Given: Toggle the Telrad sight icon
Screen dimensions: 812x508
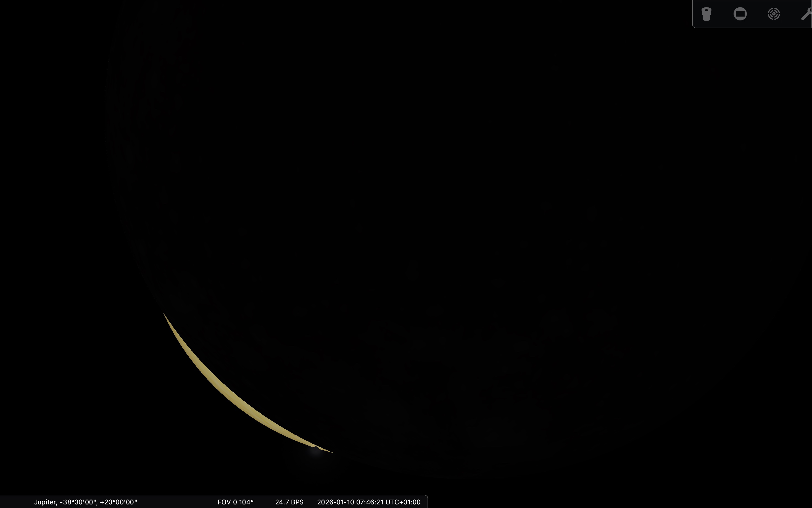Looking at the screenshot, I should pyautogui.click(x=774, y=14).
